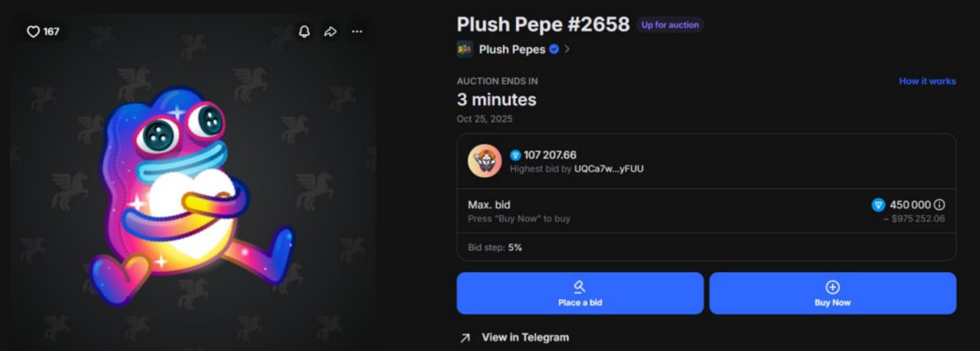Click the TON icon beside 107 207.66
980x351 pixels.
[x=515, y=155]
